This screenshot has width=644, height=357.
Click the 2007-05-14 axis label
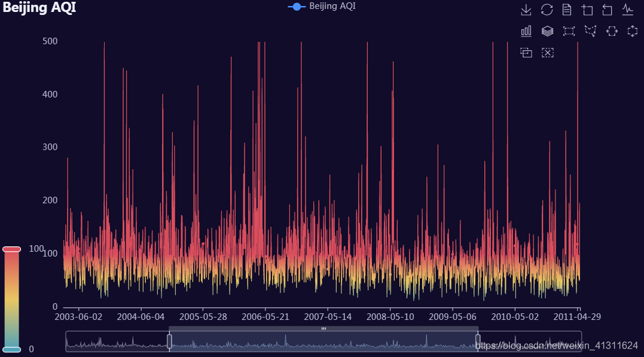click(328, 317)
